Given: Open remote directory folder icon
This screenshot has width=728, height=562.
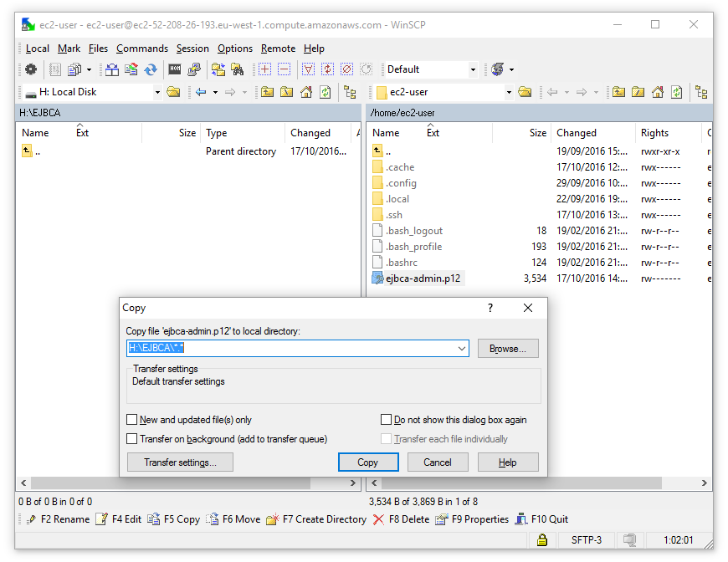Looking at the screenshot, I should click(525, 92).
